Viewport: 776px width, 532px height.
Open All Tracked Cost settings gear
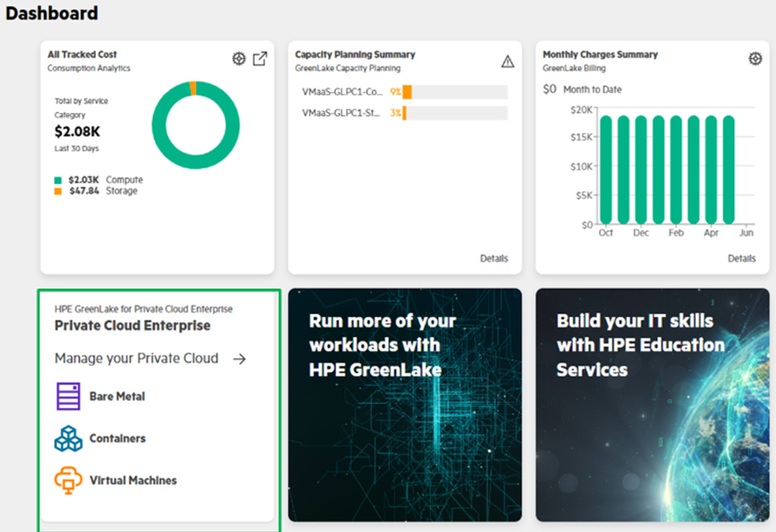[239, 58]
